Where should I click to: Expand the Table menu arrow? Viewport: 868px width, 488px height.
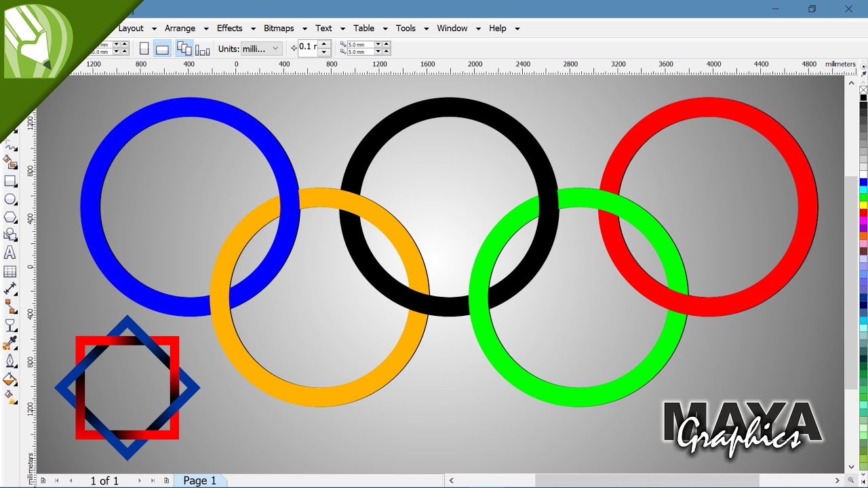pos(384,28)
